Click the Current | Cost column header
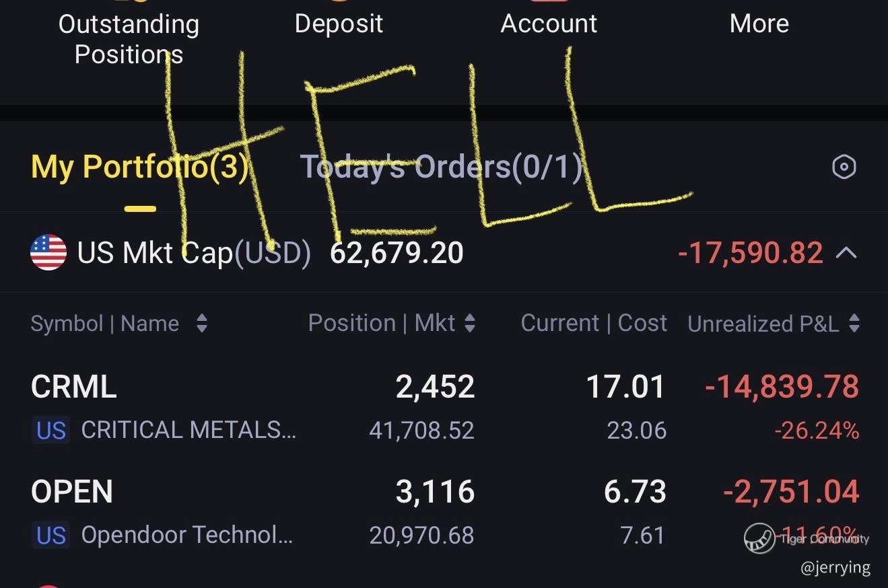The height and width of the screenshot is (588, 888). [x=594, y=324]
